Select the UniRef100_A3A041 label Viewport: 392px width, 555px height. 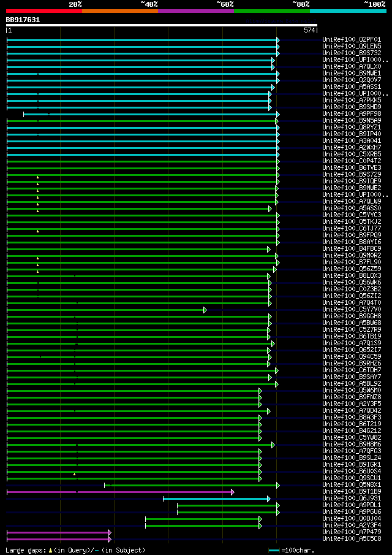point(352,141)
